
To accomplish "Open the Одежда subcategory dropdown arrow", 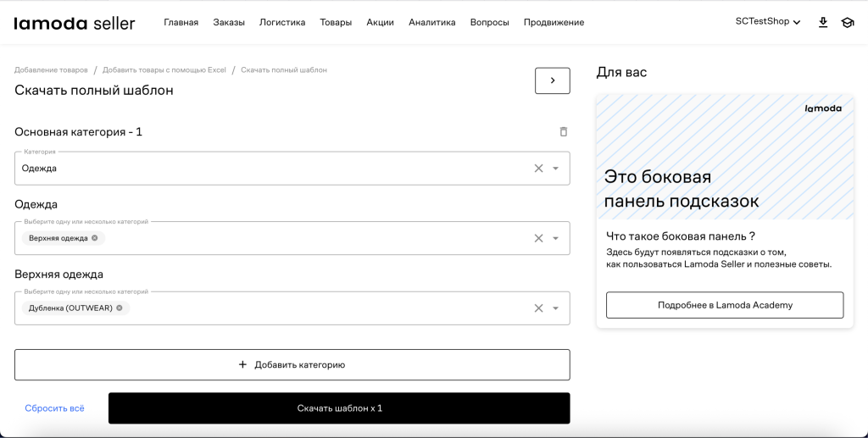I will 556,238.
